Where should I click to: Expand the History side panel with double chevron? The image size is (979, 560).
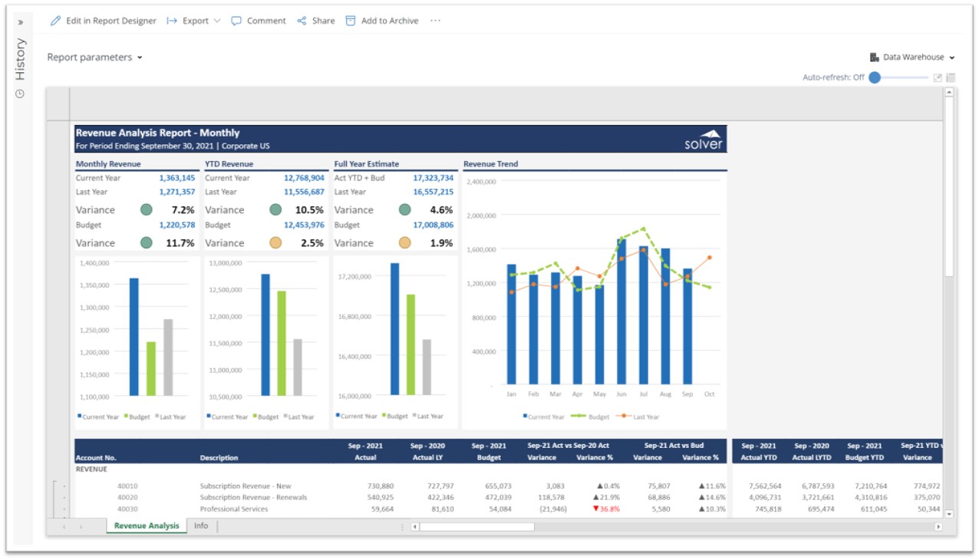pos(21,22)
